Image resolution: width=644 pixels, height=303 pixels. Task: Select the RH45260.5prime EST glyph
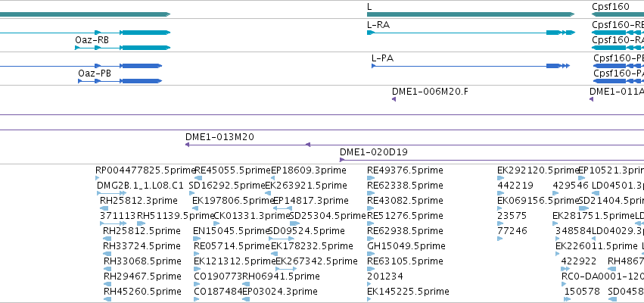[x=107, y=300]
